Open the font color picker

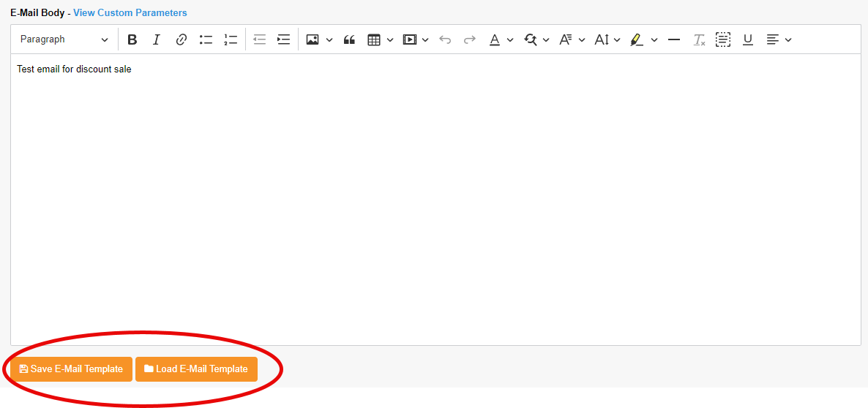509,39
